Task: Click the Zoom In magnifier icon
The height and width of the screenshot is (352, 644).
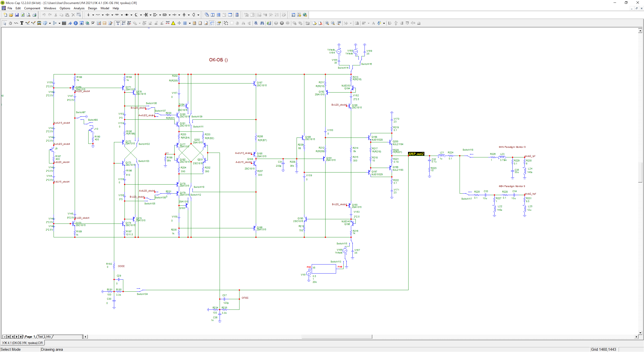Action: (x=327, y=23)
